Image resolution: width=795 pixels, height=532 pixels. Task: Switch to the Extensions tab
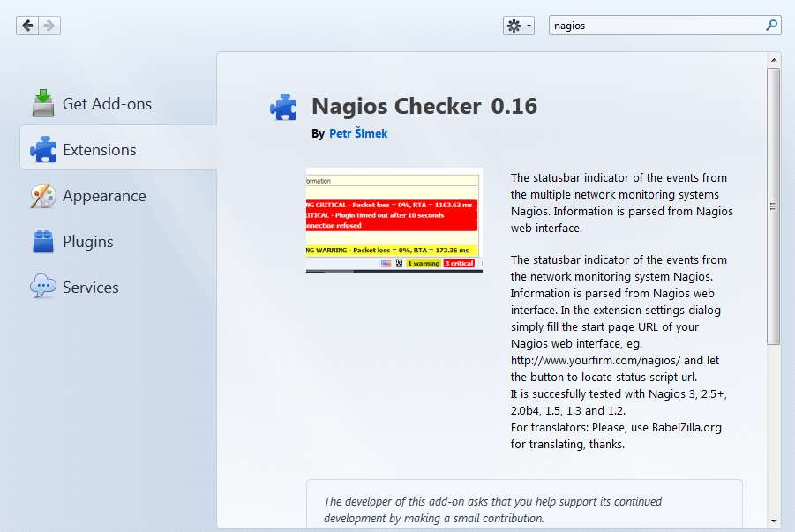pos(99,150)
